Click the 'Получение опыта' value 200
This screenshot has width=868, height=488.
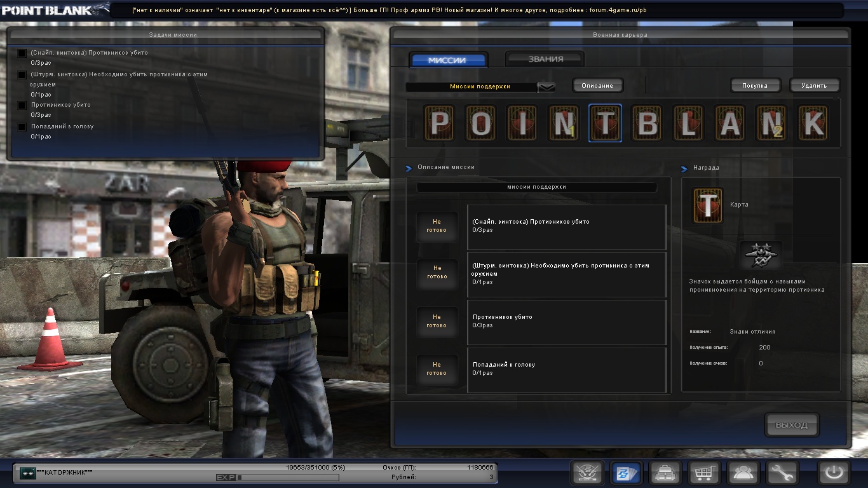pyautogui.click(x=764, y=348)
